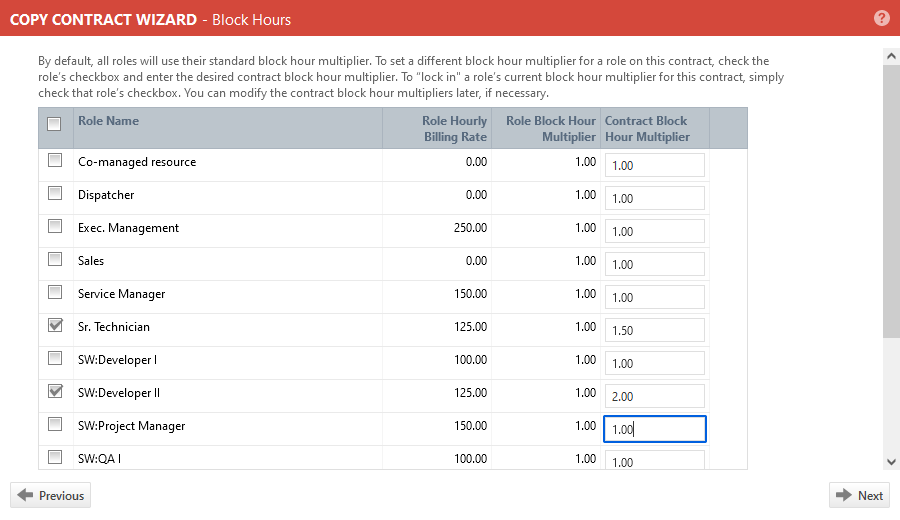The height and width of the screenshot is (520, 900).
Task: Click the vertical scrollbar thumb
Action: [x=891, y=200]
